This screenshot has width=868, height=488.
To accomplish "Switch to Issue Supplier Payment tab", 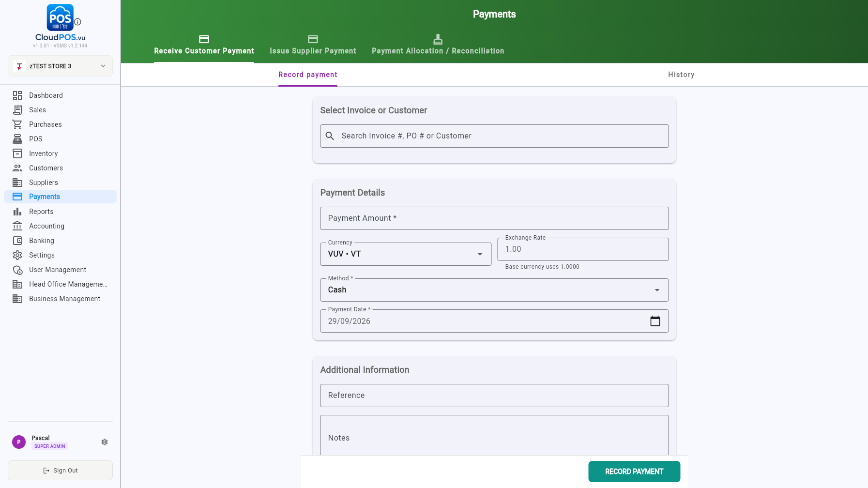I will [x=313, y=45].
